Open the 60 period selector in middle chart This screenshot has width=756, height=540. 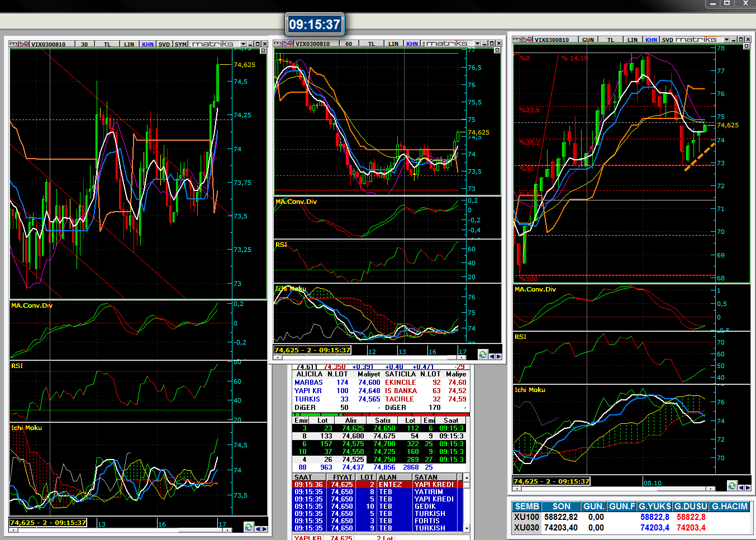pos(349,44)
